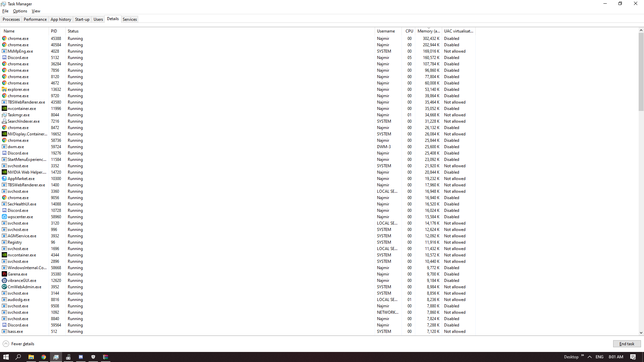
Task: Click the End task button
Action: [x=627, y=344]
